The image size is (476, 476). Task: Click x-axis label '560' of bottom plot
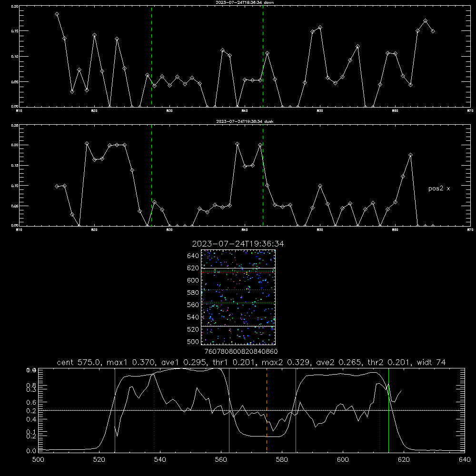coord(221,460)
